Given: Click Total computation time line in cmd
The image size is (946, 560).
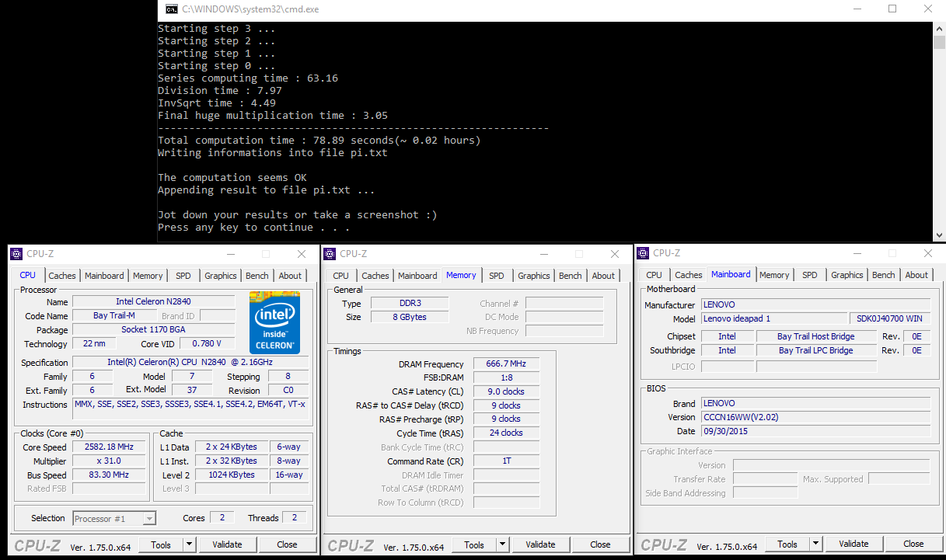Looking at the screenshot, I should click(319, 141).
